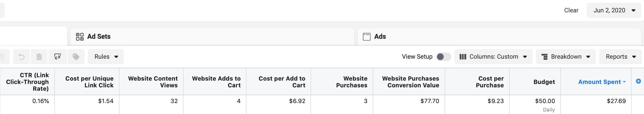Click the clipboard paste icon
Image resolution: width=644 pixels, height=114 pixels.
point(2,57)
